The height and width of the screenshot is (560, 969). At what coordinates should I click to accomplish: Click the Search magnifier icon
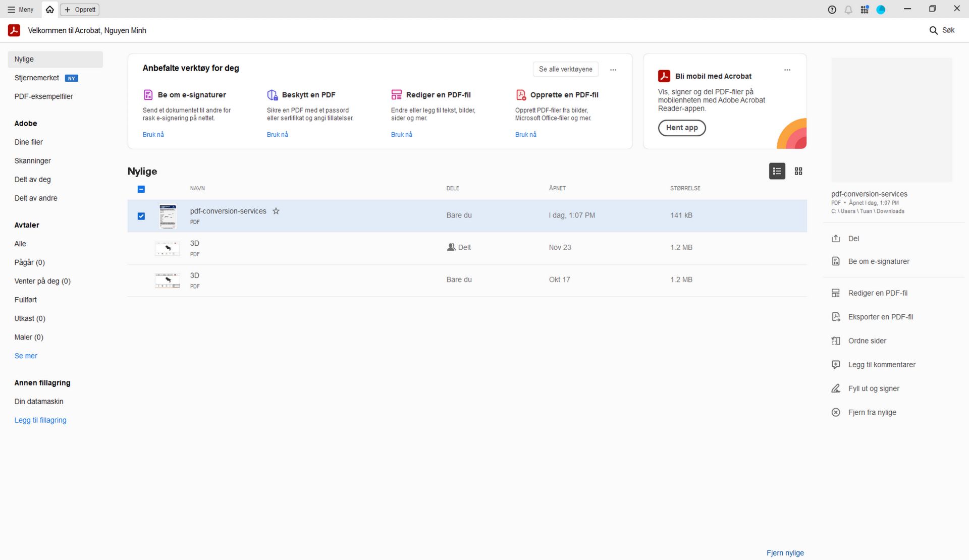pyautogui.click(x=933, y=30)
